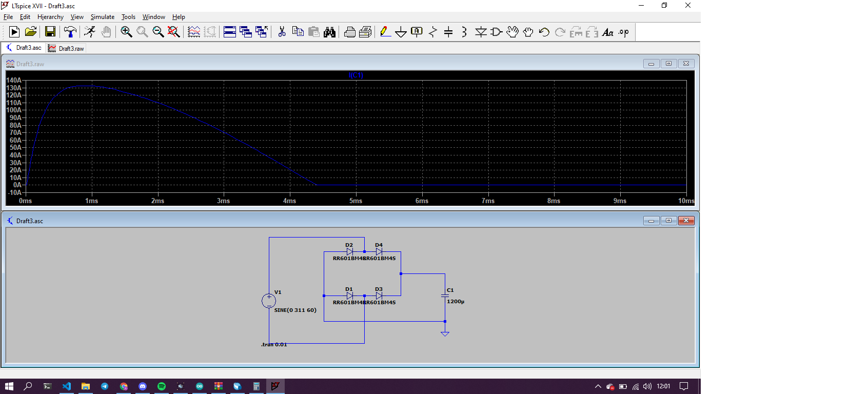This screenshot has height=394, width=868.
Task: Click the ground symbol in the schematic
Action: (x=445, y=333)
